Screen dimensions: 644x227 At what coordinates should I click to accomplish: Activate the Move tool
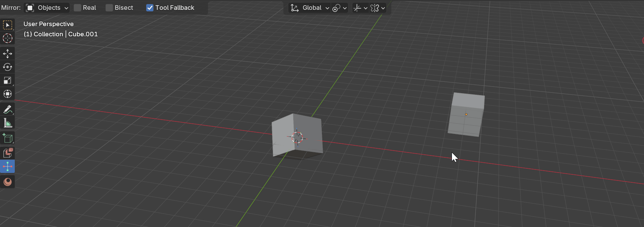click(x=8, y=54)
